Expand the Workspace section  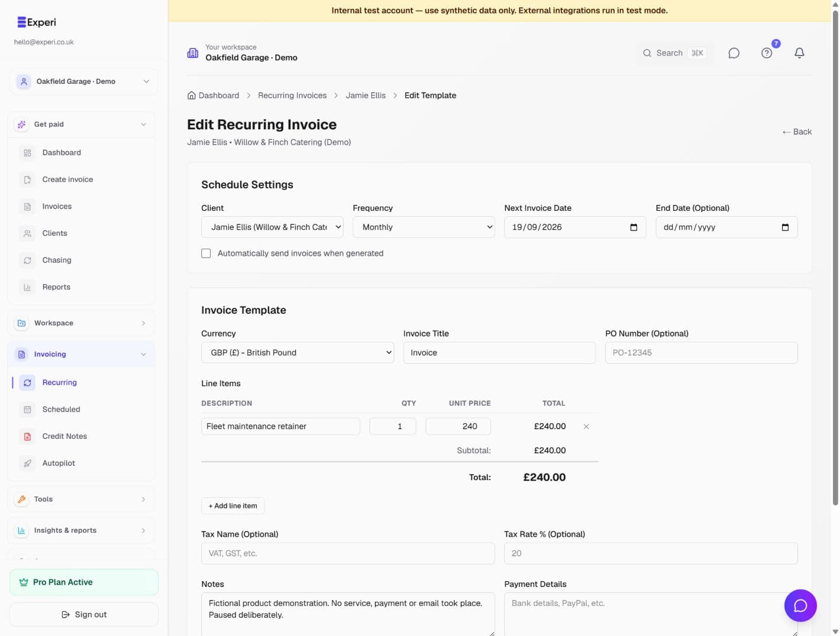coord(143,323)
